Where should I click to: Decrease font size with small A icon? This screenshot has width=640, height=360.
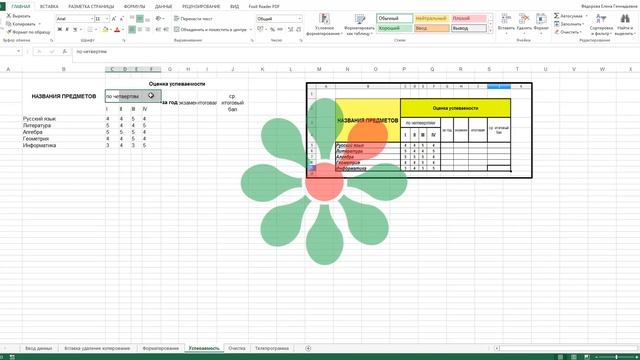122,19
